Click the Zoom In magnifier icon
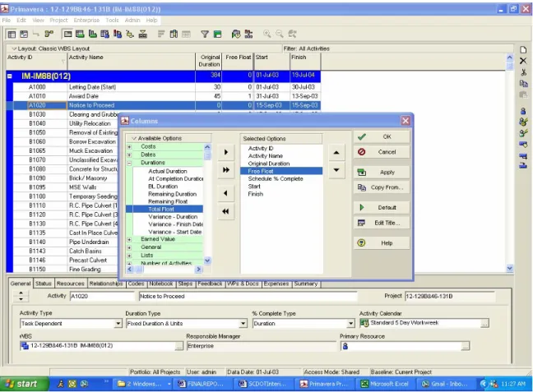The image size is (533, 392). [266, 34]
